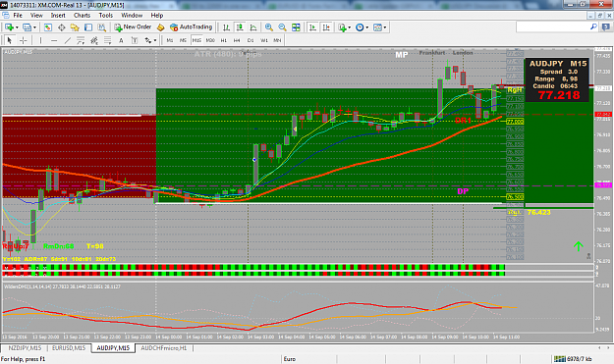The height and width of the screenshot is (364, 614).
Task: Open the Strategy Tester icon
Action: click(x=102, y=27)
